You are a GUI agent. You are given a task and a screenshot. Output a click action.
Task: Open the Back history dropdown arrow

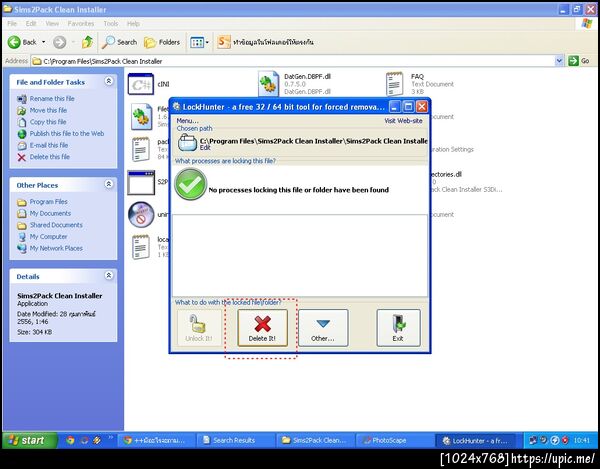pos(43,42)
